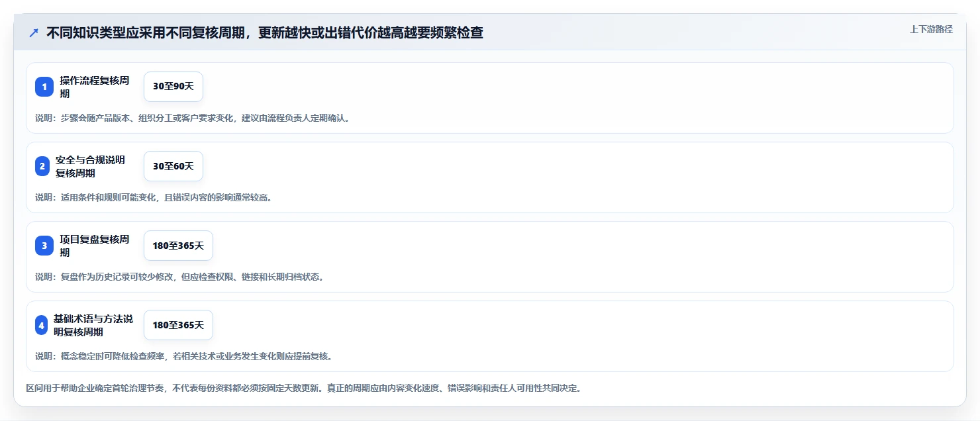Select step badge 1 for 操作流程复核周期

pyautogui.click(x=44, y=87)
